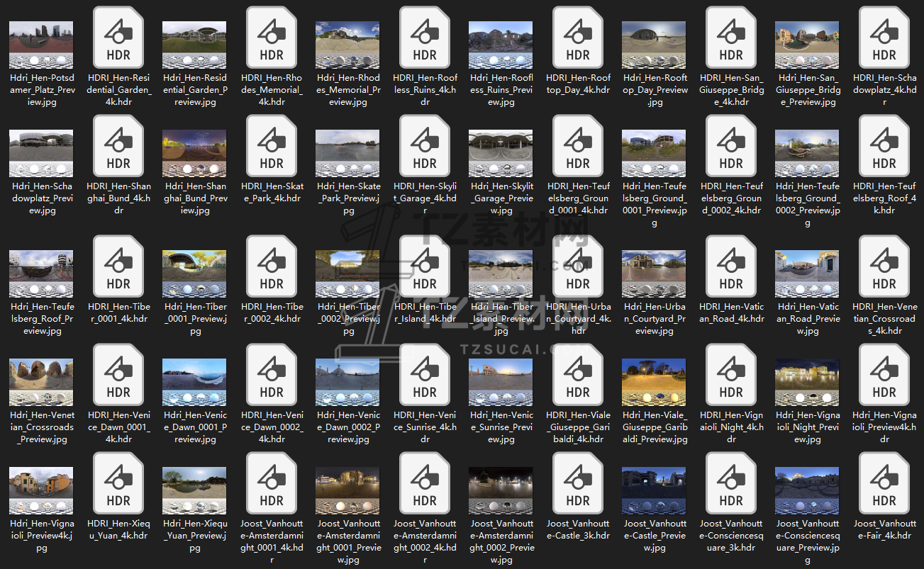Click the file name "HDRI_Hen-Tiber_Island_4k.hdr"
The image size is (924, 569).
point(425,312)
